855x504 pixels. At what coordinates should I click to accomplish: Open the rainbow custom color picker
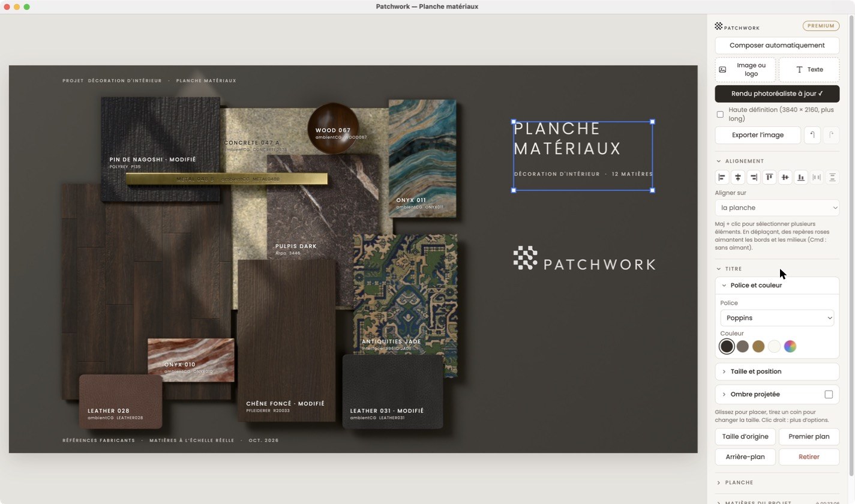790,346
